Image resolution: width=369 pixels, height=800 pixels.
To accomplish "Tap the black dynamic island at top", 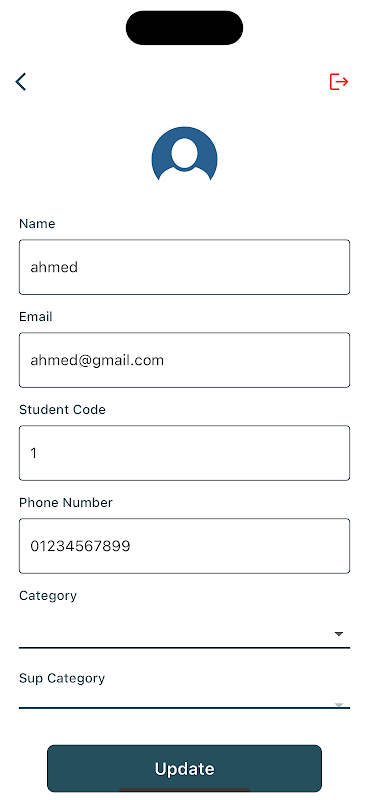I will tap(184, 28).
